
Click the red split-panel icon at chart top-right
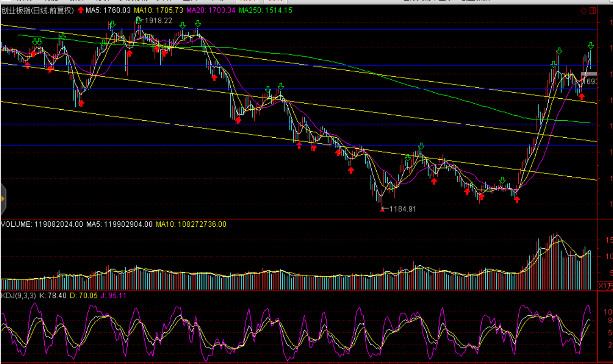tap(593, 11)
